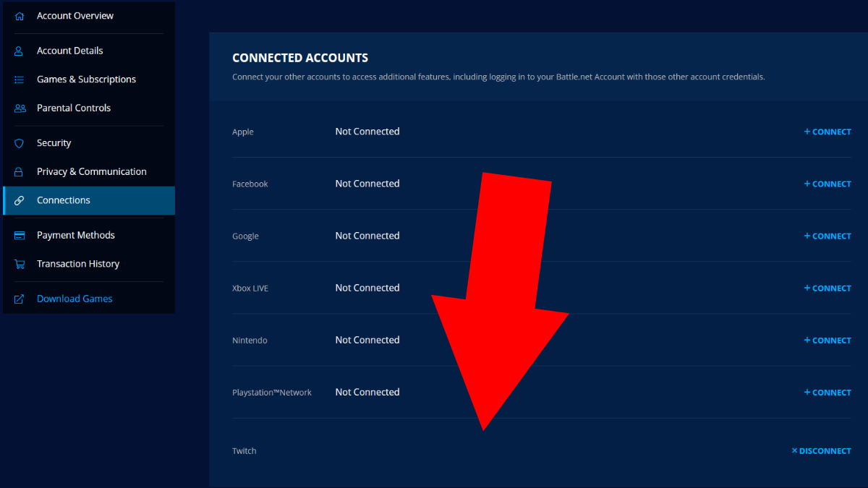868x488 pixels.
Task: Open Security settings in sidebar
Action: [x=54, y=143]
